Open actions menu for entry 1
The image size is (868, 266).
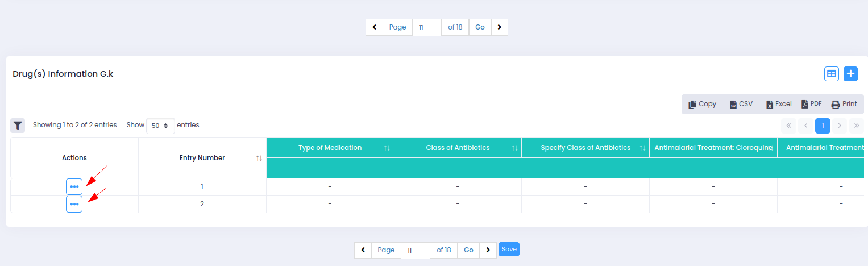coord(74,186)
